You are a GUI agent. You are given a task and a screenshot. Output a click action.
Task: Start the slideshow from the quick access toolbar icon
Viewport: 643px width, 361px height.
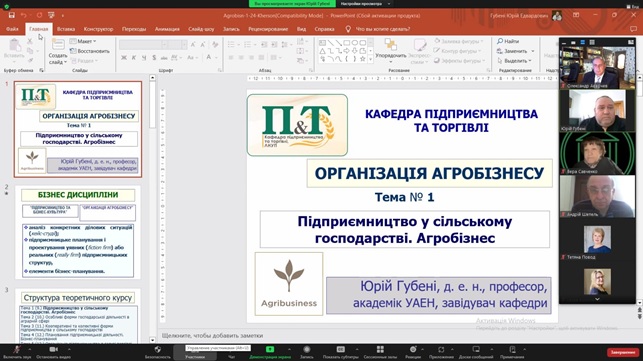51,15
